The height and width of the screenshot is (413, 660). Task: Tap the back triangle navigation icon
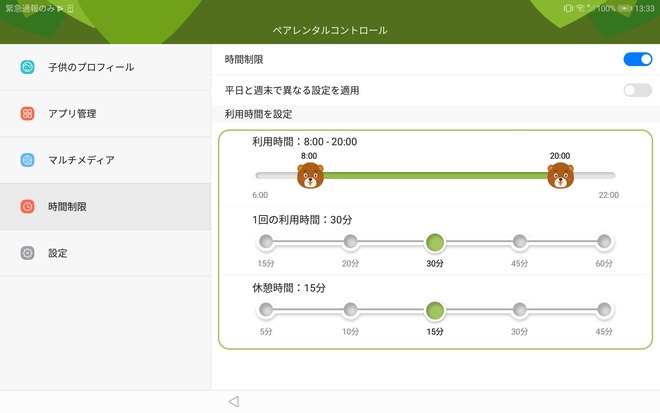[x=234, y=402]
